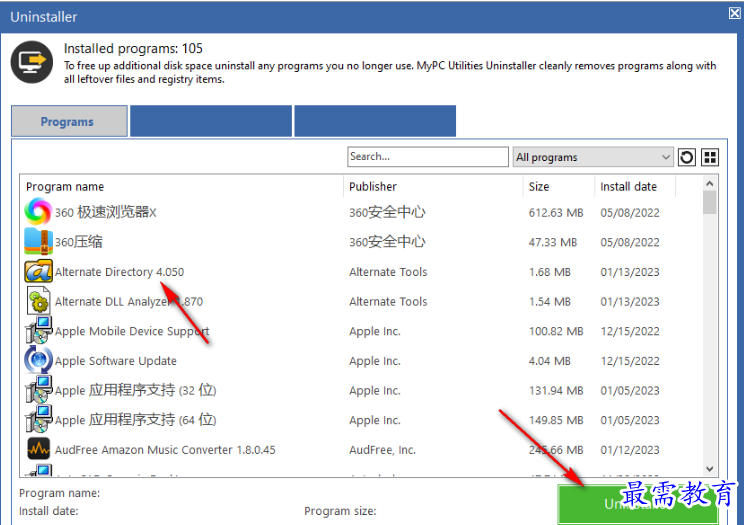The width and height of the screenshot is (744, 525).
Task: Click size value 1.68 MB
Action: (x=549, y=272)
